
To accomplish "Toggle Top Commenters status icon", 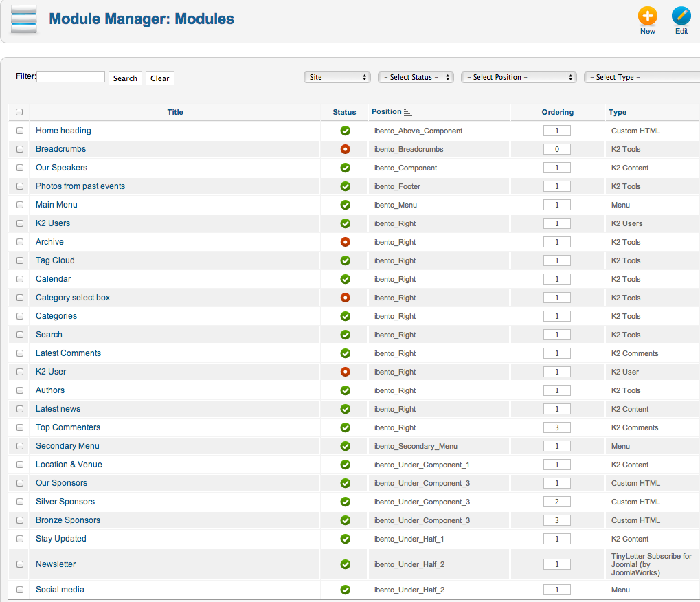I will (345, 427).
